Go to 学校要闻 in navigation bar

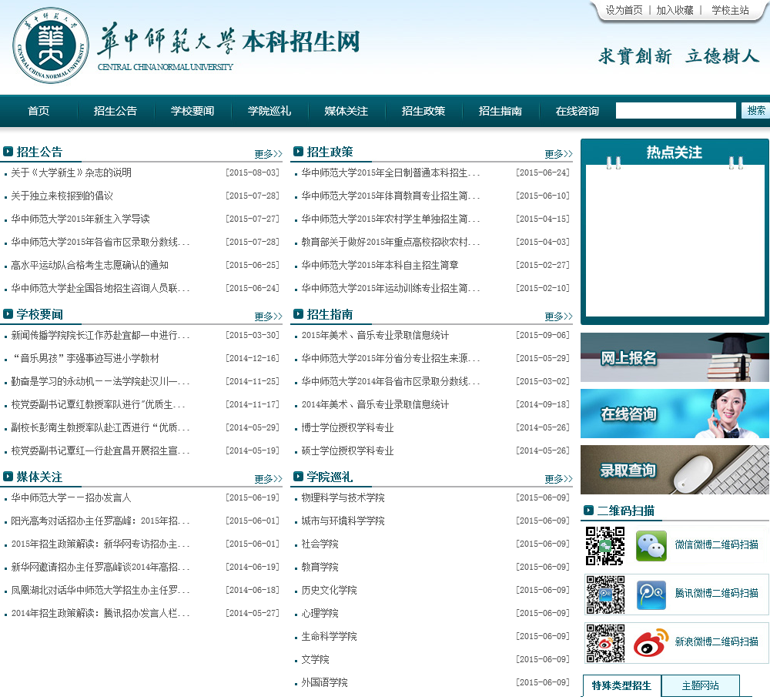pyautogui.click(x=192, y=111)
